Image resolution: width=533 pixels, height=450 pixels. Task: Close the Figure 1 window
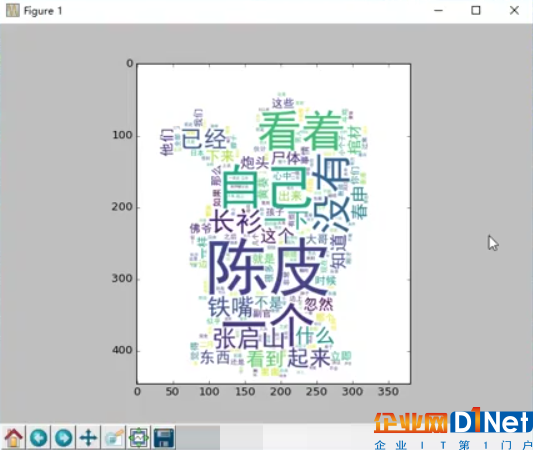(514, 11)
